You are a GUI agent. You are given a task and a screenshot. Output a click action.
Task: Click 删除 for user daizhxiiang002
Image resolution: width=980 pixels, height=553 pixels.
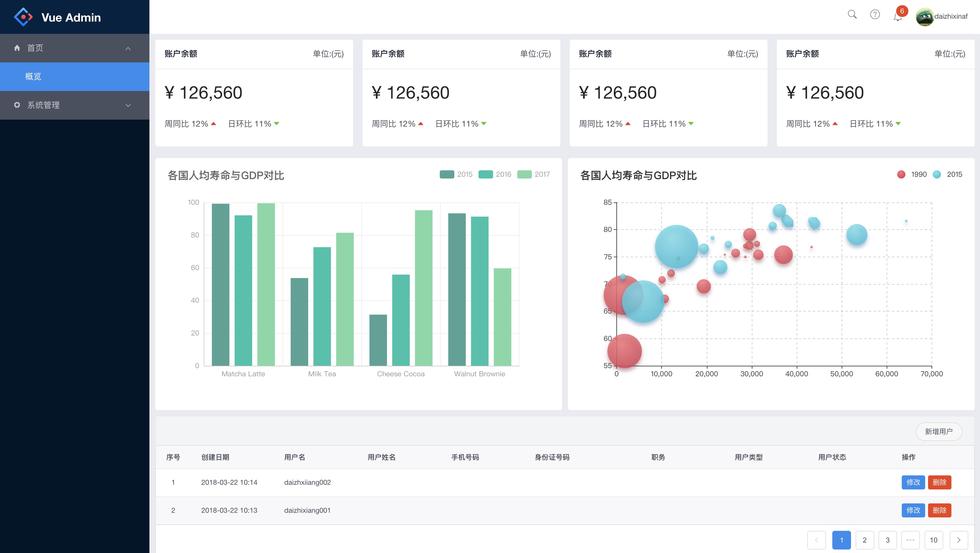[x=939, y=482]
